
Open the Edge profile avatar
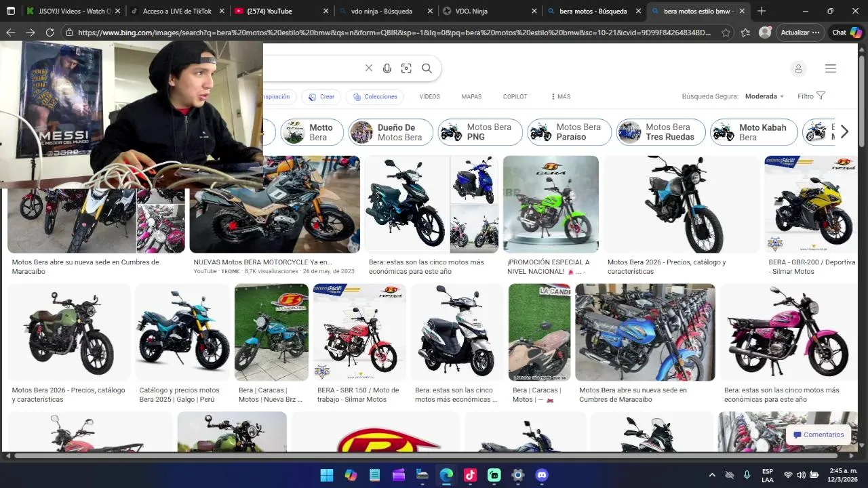(x=765, y=33)
